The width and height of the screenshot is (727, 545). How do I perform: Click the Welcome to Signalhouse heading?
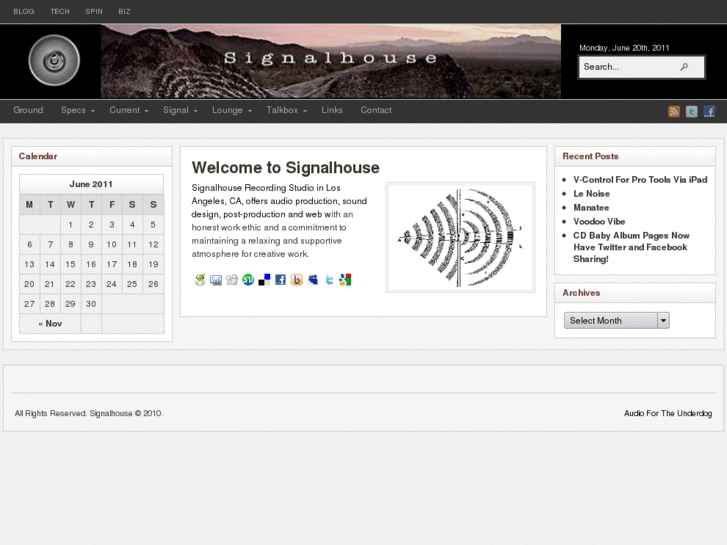tap(286, 167)
